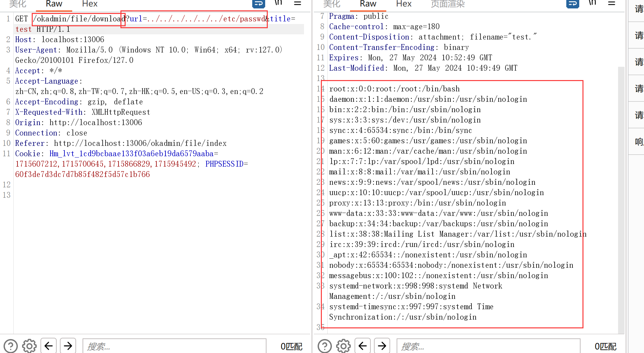Click the 0匹配 count in request panel
Viewport: 644px width, 353px height.
291,347
